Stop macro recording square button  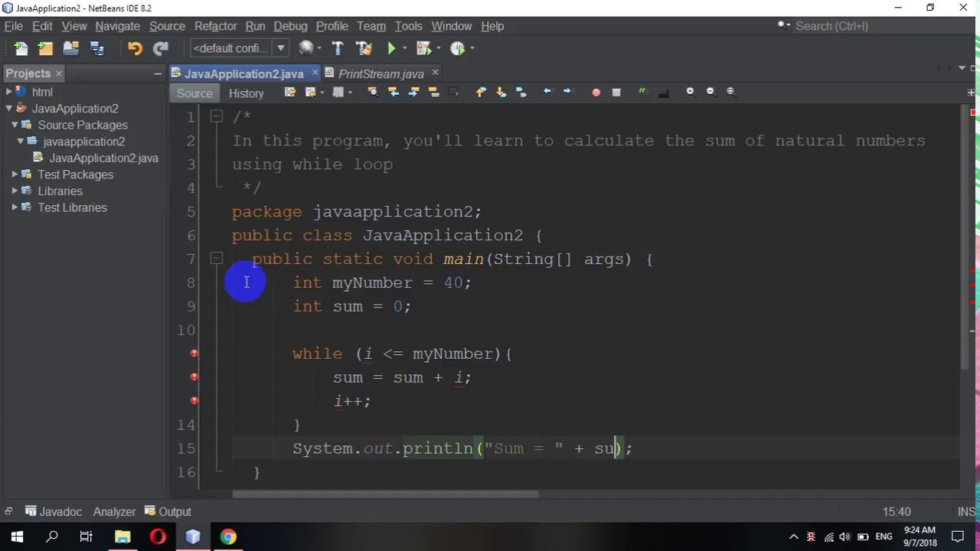coord(616,93)
